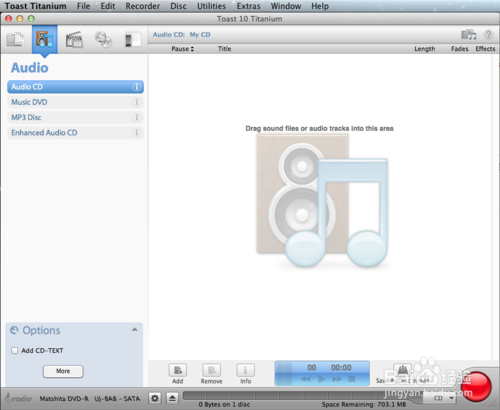The image size is (500, 410).
Task: Click the Space Remaining status text
Action: click(x=364, y=405)
